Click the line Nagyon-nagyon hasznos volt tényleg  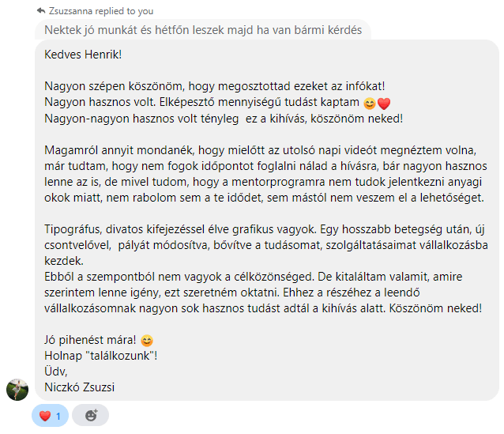(224, 119)
